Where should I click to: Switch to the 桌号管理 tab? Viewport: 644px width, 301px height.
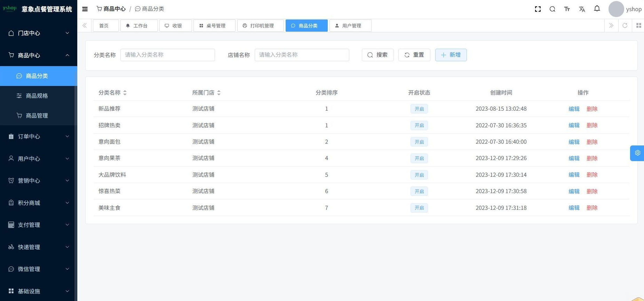pyautogui.click(x=214, y=26)
